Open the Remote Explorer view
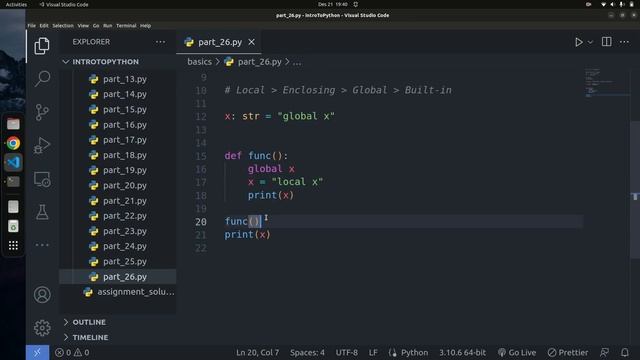This screenshot has width=640, height=360. click(42, 179)
